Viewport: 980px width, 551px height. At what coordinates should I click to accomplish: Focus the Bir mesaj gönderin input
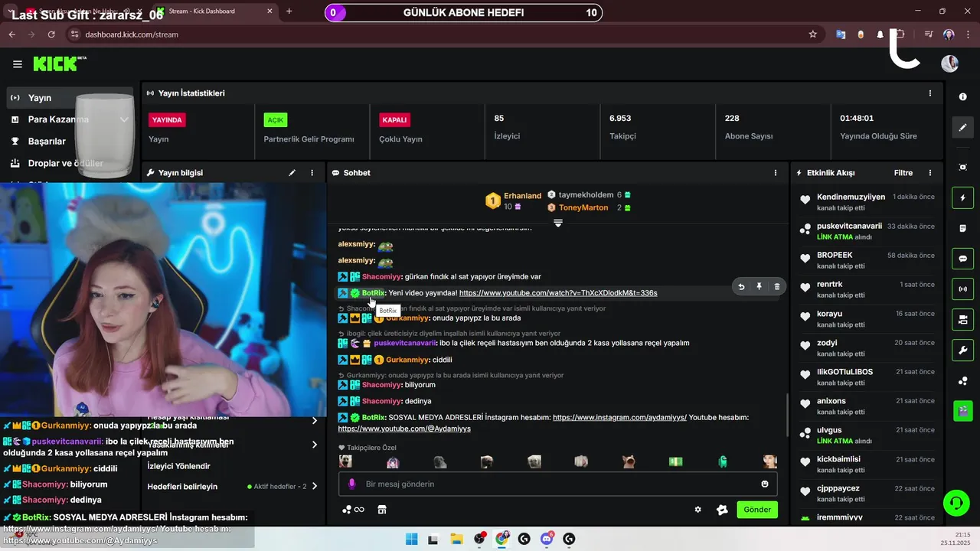coord(558,484)
